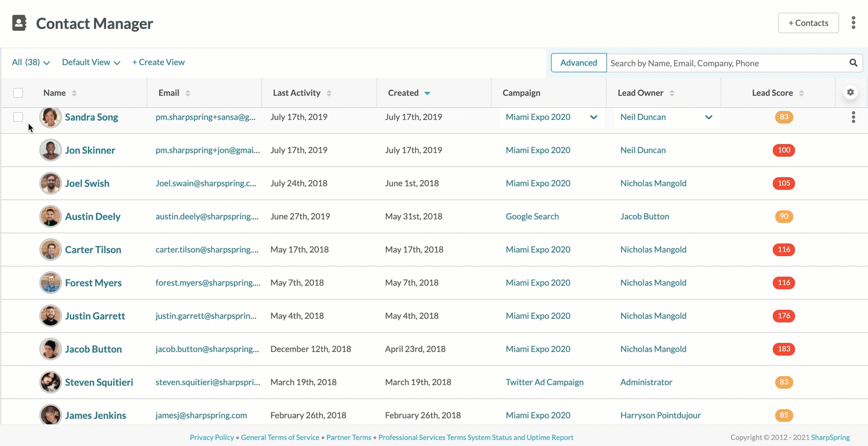Viewport: 868px width, 446px height.
Task: Sort by Name column arrows
Action: pos(74,93)
